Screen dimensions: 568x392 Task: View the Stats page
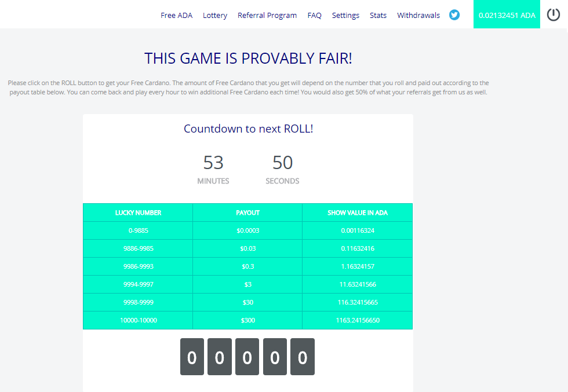tap(378, 15)
